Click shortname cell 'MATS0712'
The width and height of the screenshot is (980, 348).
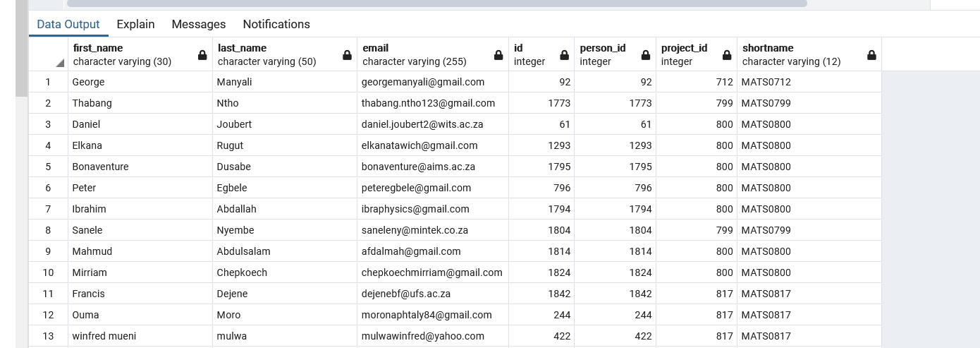[809, 82]
